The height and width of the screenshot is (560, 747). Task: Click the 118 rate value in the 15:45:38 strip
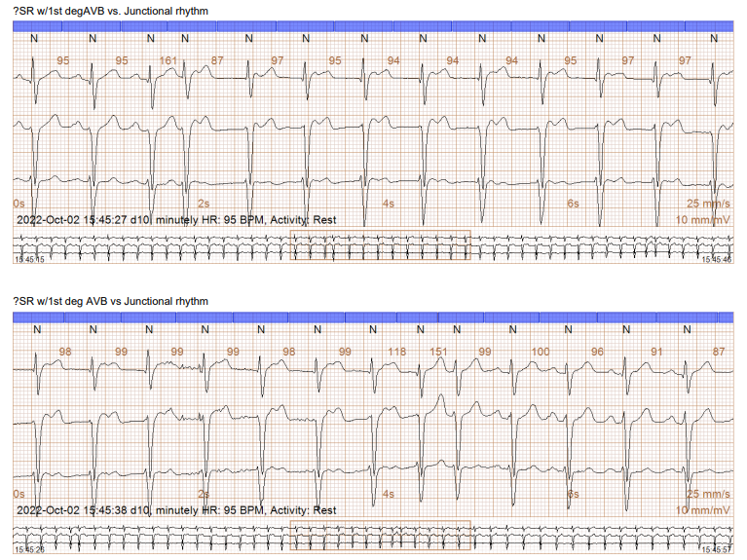(396, 352)
